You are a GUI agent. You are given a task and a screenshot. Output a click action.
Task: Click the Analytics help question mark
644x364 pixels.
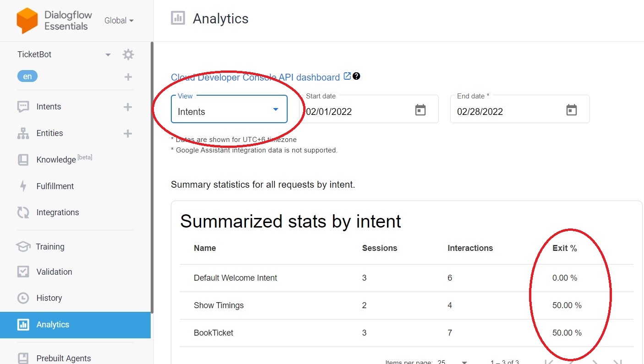356,76
